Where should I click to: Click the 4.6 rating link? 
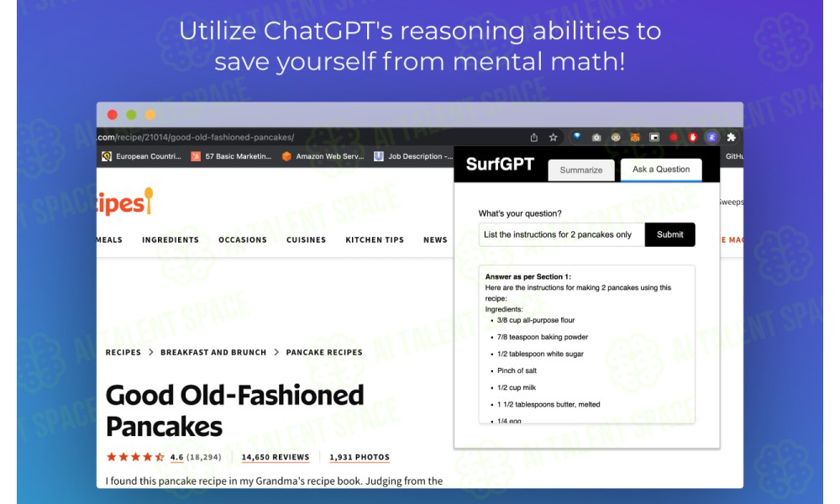point(176,458)
